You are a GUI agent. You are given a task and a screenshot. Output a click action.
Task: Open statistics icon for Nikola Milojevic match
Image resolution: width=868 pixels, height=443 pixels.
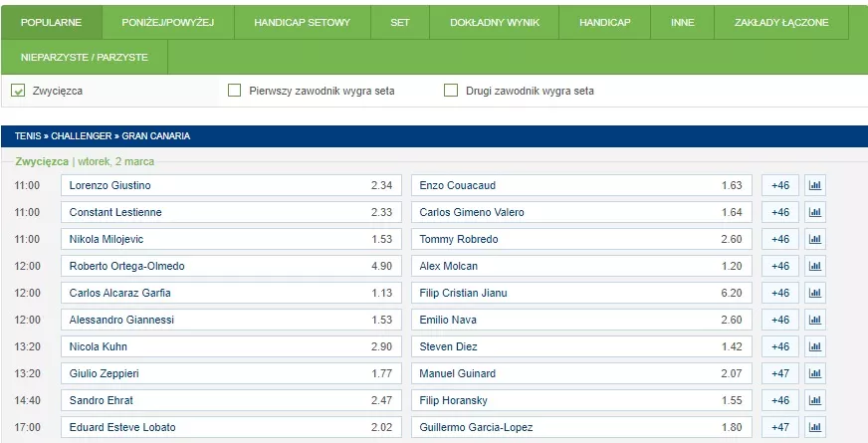[x=815, y=239]
